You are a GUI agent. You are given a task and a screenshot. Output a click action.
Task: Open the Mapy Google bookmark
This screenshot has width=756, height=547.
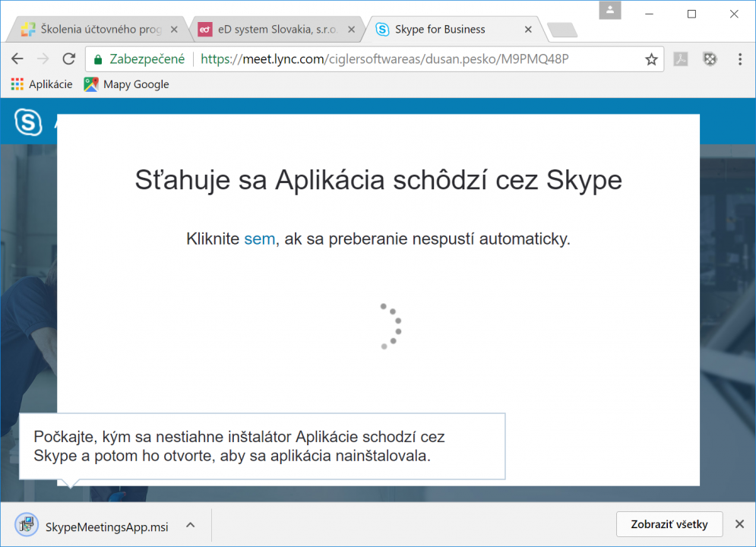tap(127, 84)
